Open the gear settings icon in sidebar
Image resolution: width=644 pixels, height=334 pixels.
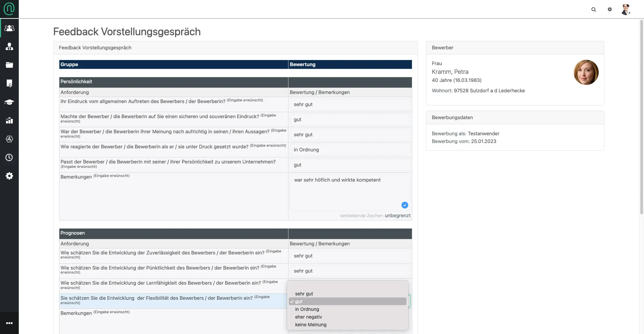9,176
